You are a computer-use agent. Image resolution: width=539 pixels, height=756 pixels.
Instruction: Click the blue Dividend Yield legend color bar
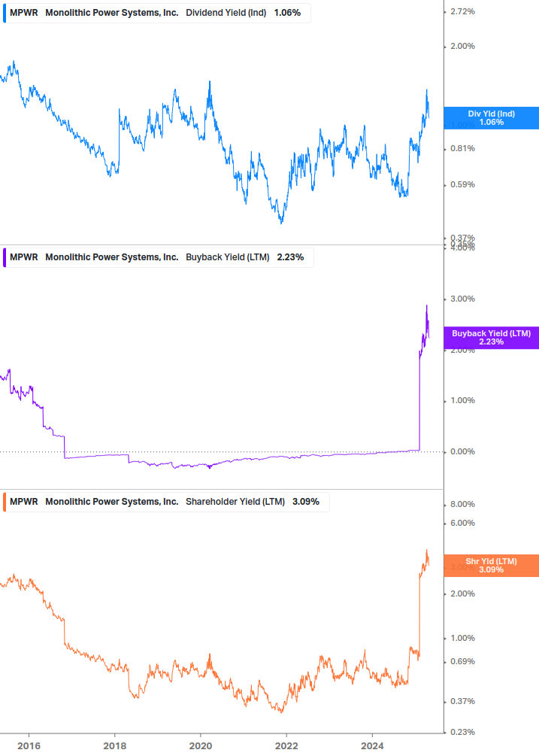click(x=5, y=13)
